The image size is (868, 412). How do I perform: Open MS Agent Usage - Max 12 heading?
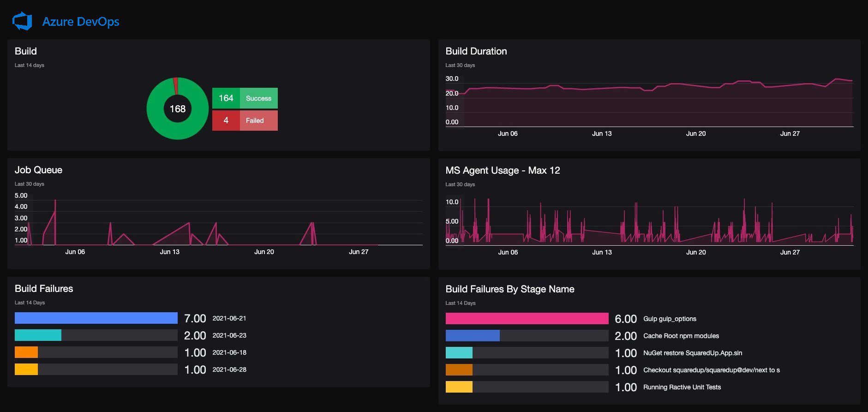[503, 170]
